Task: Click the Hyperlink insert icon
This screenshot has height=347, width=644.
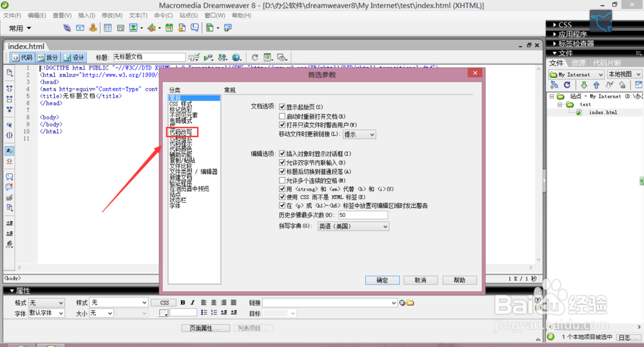Action: click(67, 28)
